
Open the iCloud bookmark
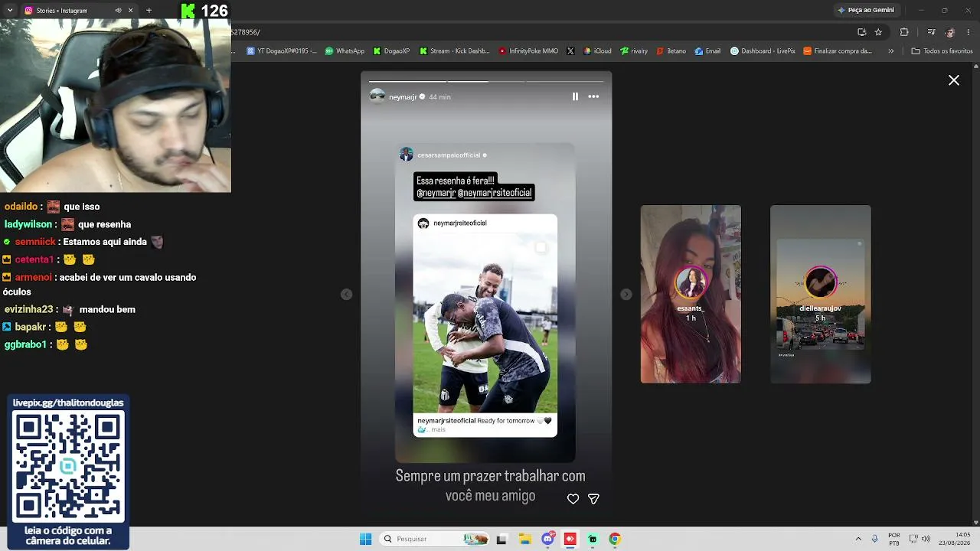597,51
